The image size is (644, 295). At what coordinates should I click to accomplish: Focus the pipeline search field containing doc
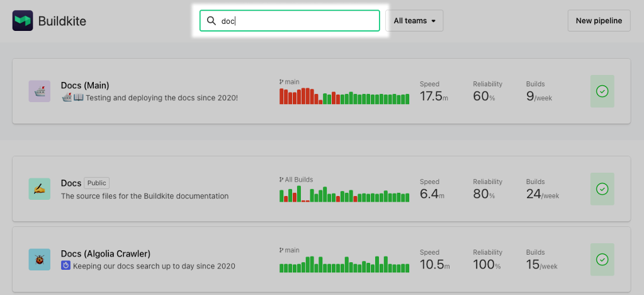pos(290,21)
